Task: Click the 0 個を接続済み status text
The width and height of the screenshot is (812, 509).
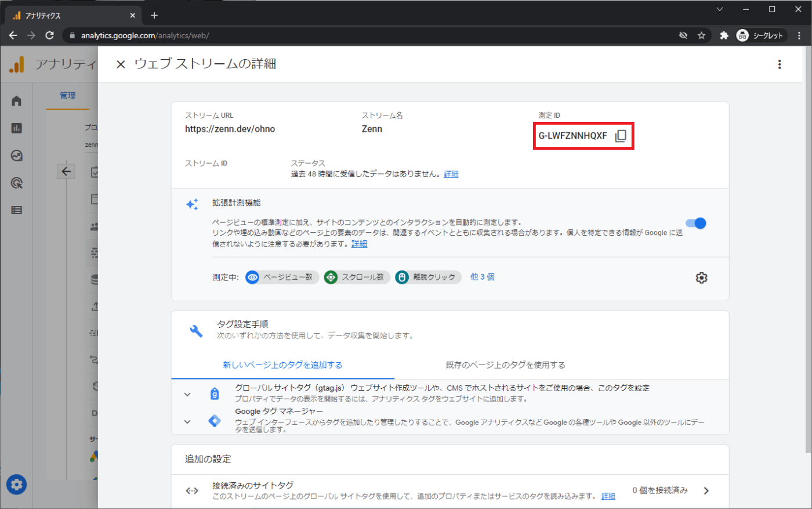Action: pyautogui.click(x=660, y=490)
